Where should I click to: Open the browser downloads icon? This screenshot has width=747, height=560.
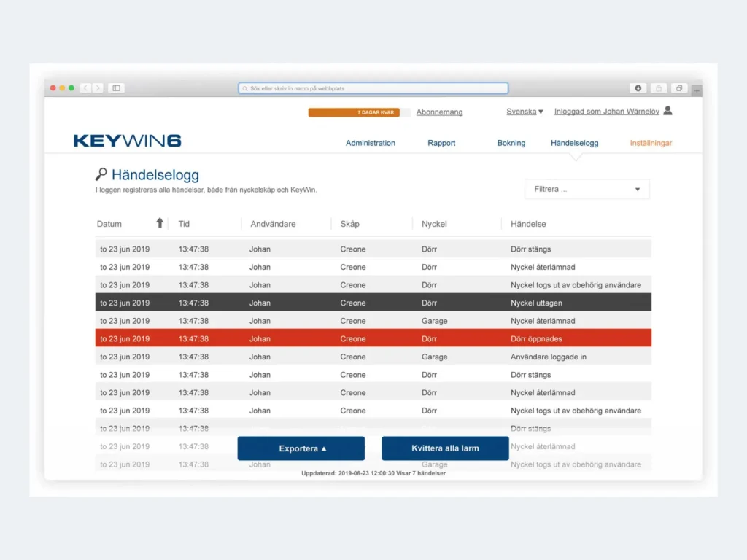638,88
